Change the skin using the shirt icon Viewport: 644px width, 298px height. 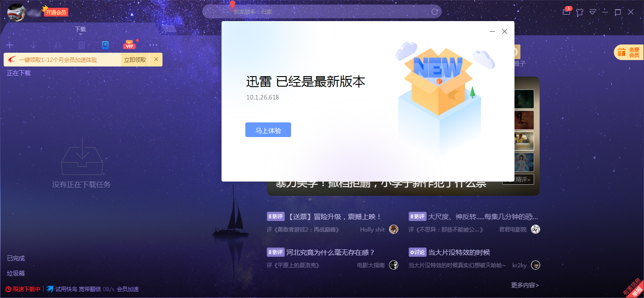coord(579,11)
